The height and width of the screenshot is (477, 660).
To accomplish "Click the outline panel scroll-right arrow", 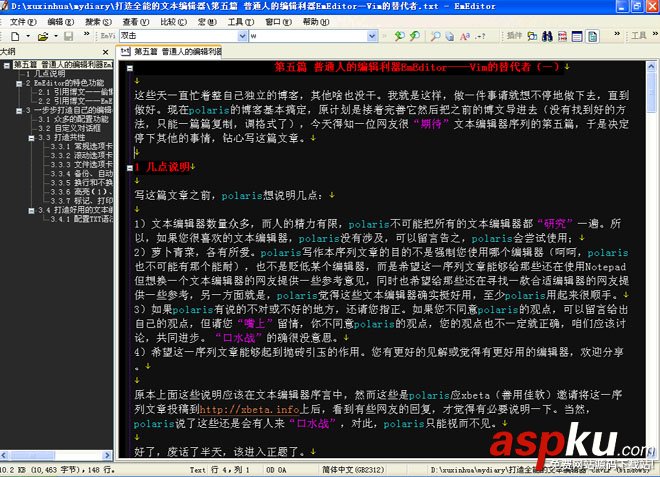I will (x=107, y=455).
